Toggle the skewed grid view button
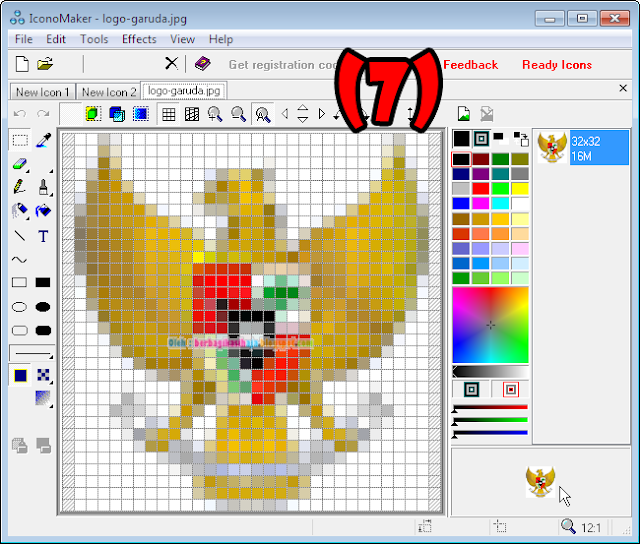640x544 pixels. point(191,114)
